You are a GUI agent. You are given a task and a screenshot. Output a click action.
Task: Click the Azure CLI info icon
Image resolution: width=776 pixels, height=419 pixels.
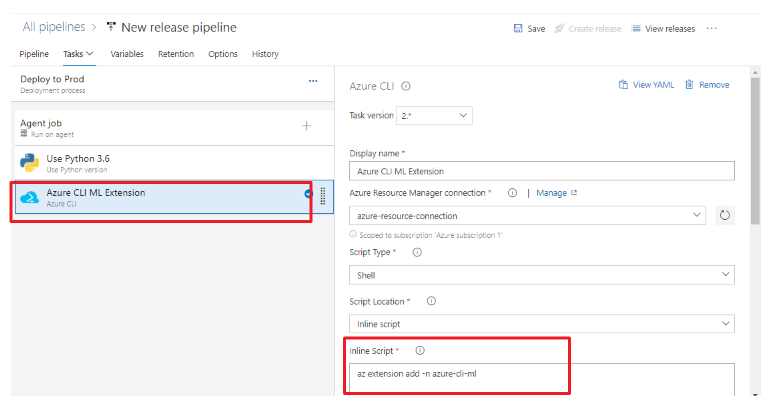click(x=406, y=86)
